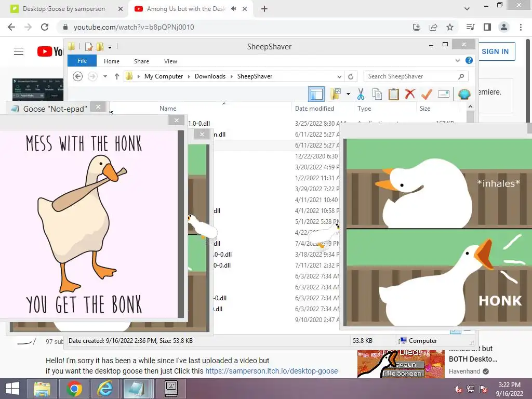
Task: Expand the Explorer ribbon chevron
Action: (457, 60)
